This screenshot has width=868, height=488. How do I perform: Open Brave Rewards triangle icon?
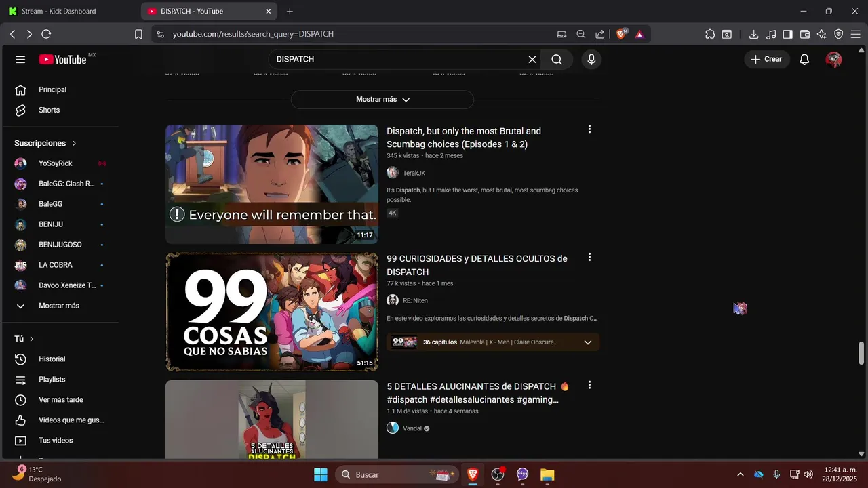[x=639, y=34]
